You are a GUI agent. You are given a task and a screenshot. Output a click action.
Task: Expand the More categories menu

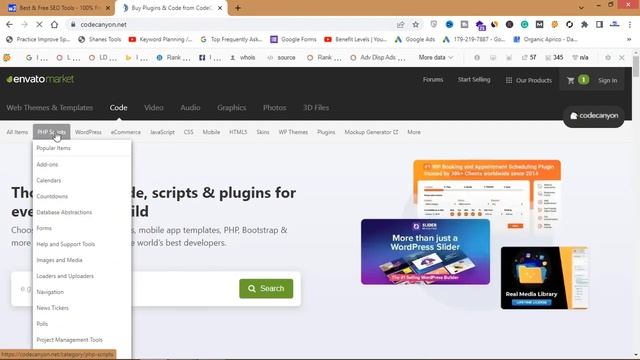pyautogui.click(x=414, y=132)
